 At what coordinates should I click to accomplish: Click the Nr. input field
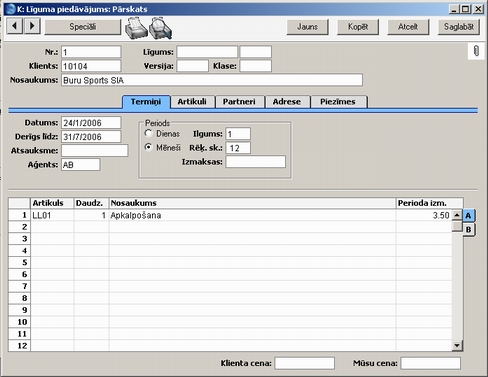pos(91,52)
